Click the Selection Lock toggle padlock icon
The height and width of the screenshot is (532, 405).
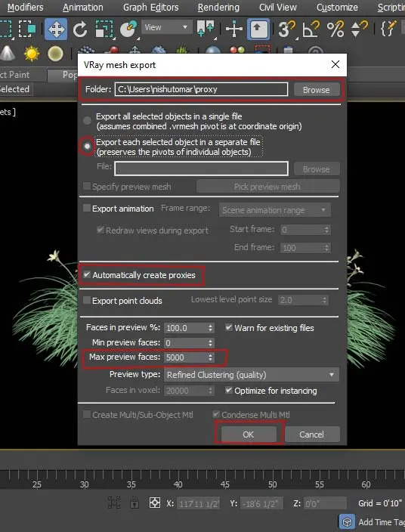coord(134,503)
